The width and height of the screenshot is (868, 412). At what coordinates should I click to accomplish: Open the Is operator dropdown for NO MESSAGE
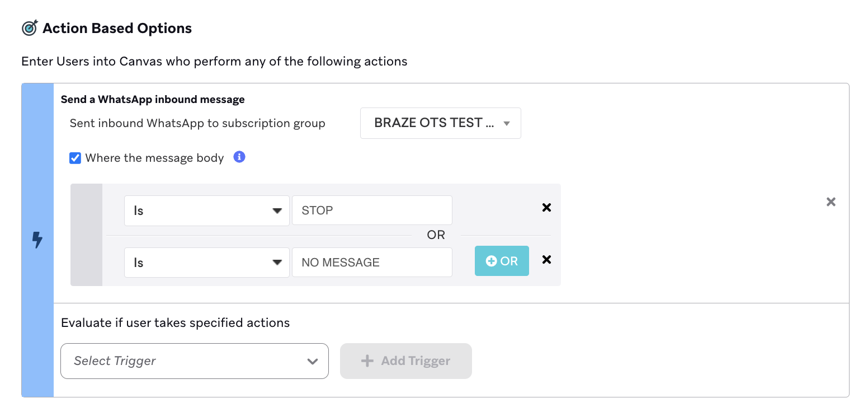(207, 262)
